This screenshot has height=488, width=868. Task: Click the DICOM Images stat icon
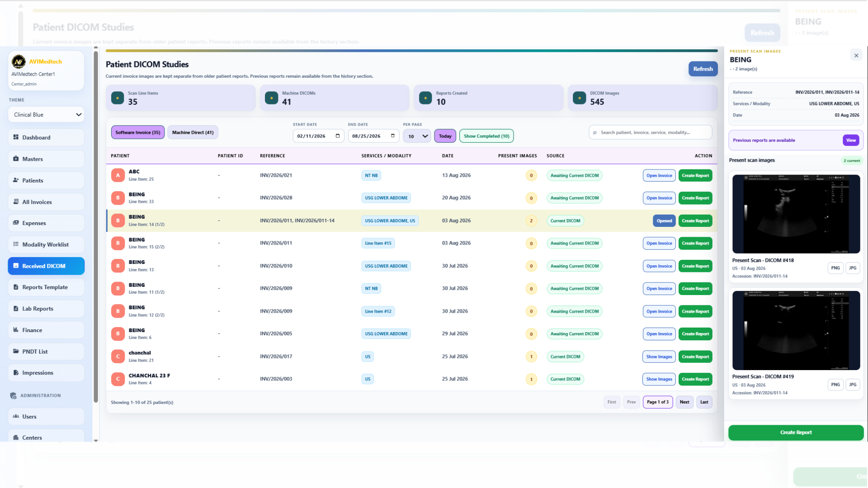coord(579,98)
